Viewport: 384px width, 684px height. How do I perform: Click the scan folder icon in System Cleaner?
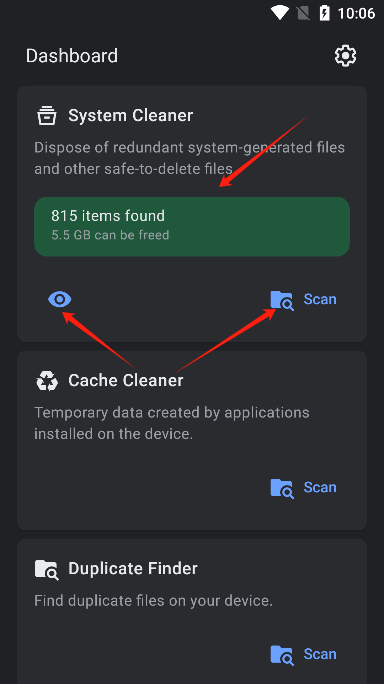pos(282,300)
